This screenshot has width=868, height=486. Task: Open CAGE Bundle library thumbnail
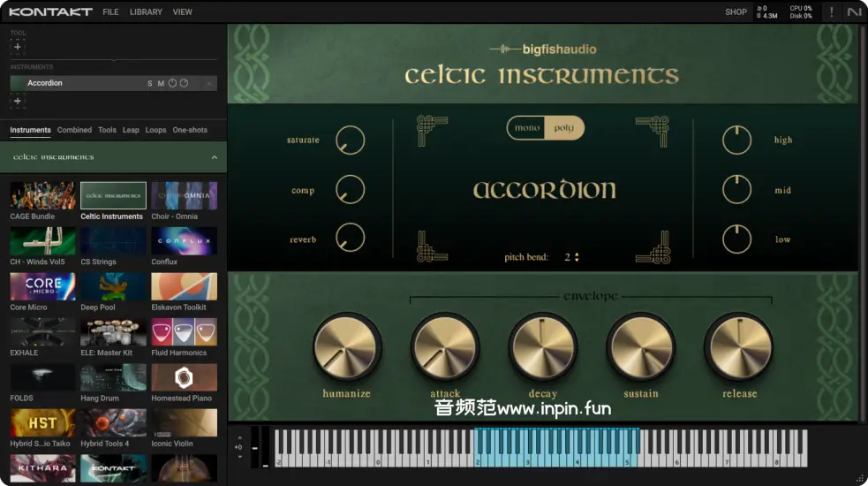42,195
